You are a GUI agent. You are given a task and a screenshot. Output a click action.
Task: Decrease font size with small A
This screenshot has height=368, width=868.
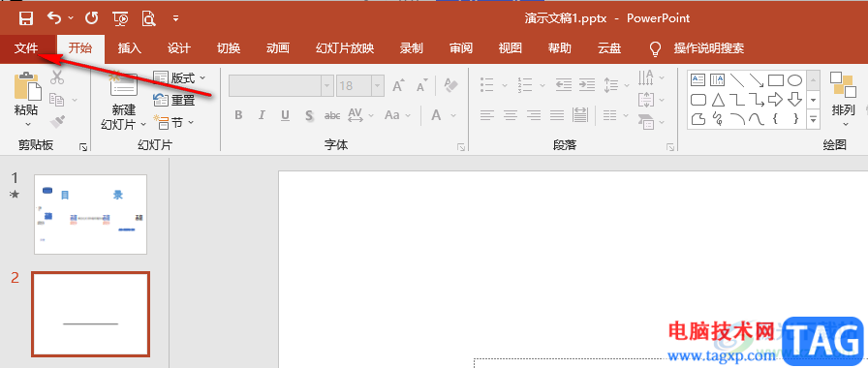421,86
